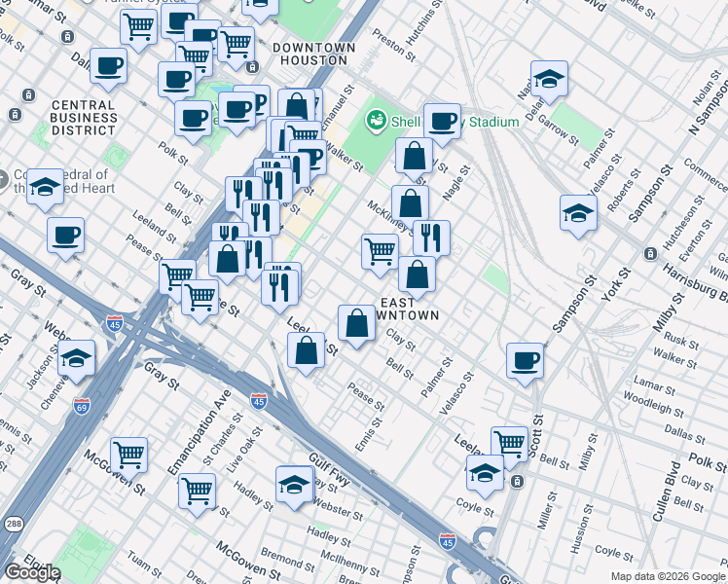Select the shopping cart marker below Emancipation Ave label

(x=197, y=493)
